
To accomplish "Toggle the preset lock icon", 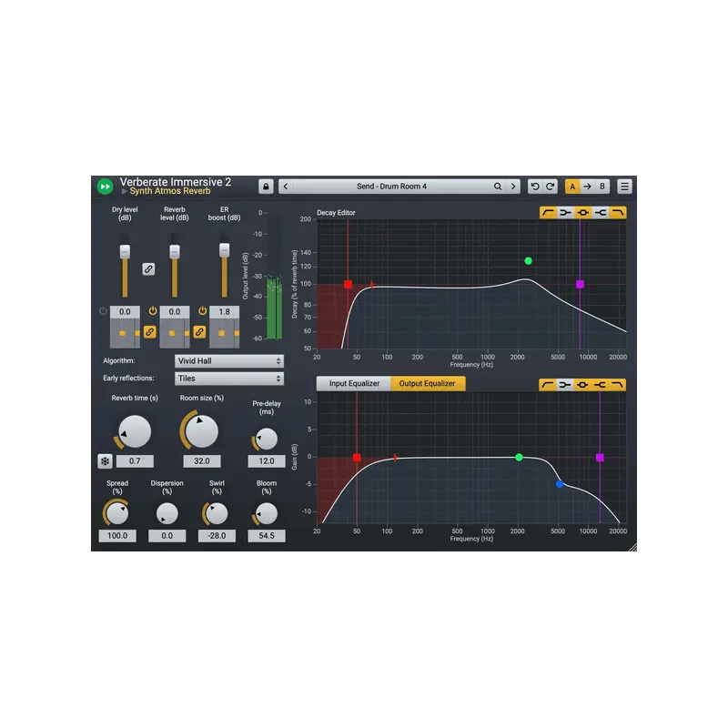I will point(266,187).
